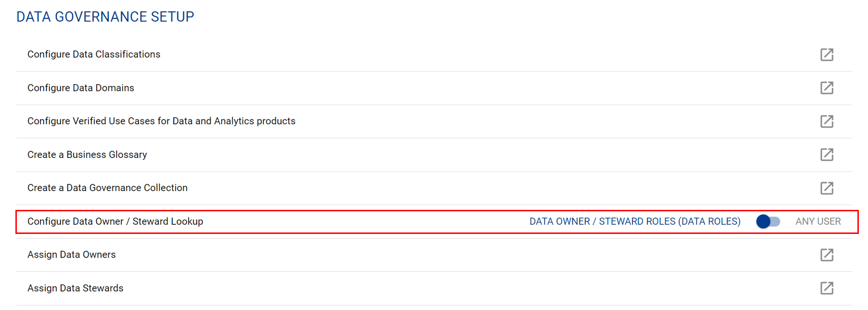Viewport: 868px width, 310px height.
Task: Click the Configure Data Domains text
Action: [x=81, y=88]
